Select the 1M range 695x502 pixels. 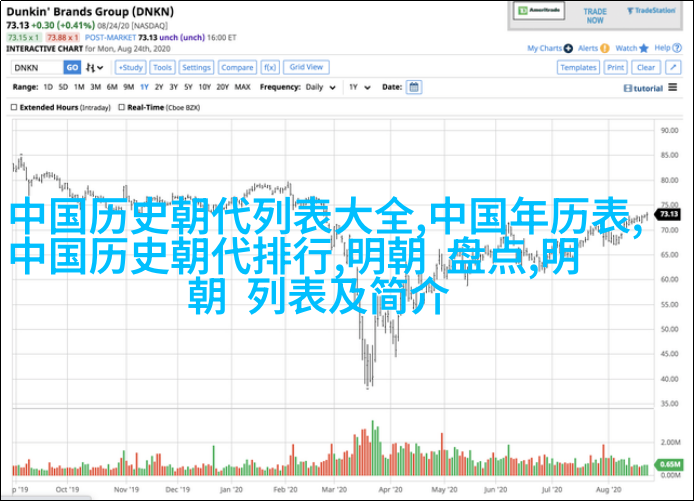tap(79, 87)
